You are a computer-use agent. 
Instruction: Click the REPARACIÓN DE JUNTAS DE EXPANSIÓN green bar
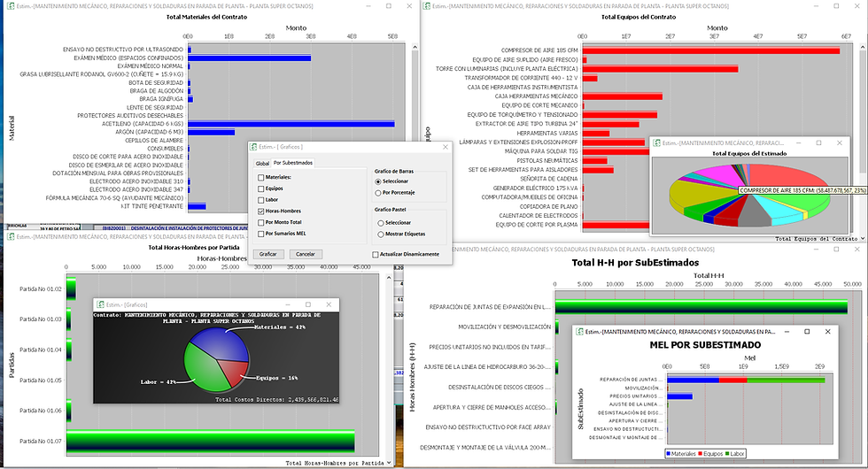tap(701, 307)
